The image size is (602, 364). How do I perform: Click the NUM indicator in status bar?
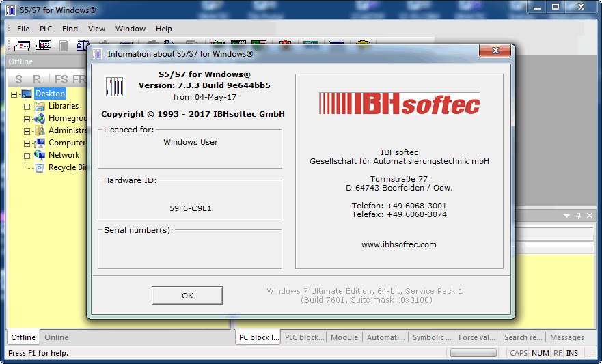(x=541, y=353)
